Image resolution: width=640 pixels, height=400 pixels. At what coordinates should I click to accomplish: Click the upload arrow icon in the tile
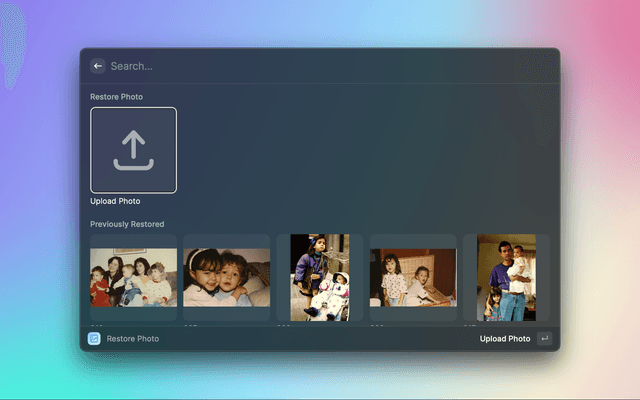pyautogui.click(x=133, y=150)
